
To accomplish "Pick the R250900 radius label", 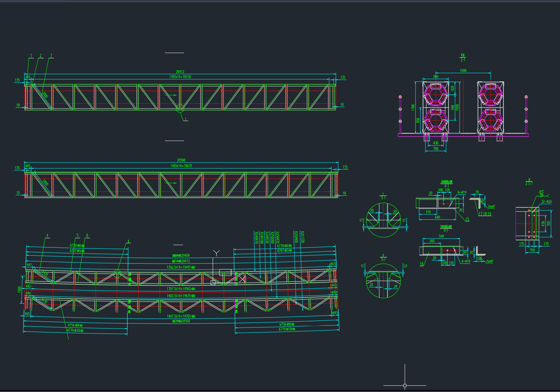I will click(296, 237).
